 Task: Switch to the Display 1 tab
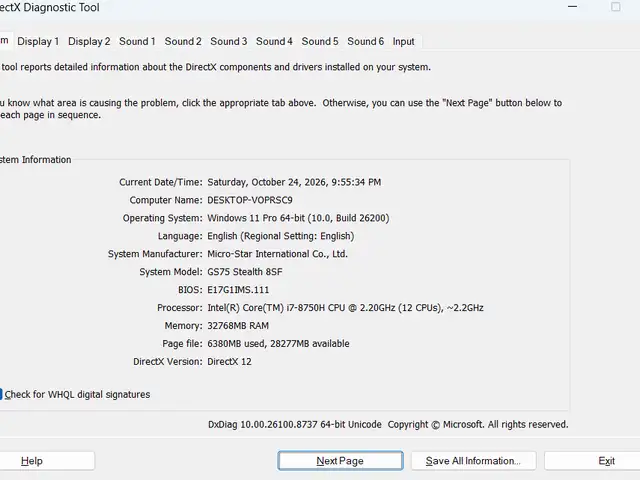click(38, 41)
